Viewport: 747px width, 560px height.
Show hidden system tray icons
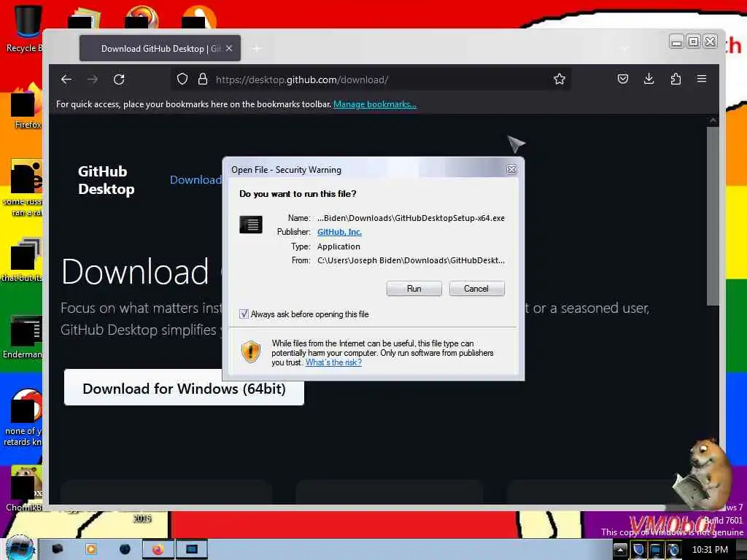[x=620, y=550]
